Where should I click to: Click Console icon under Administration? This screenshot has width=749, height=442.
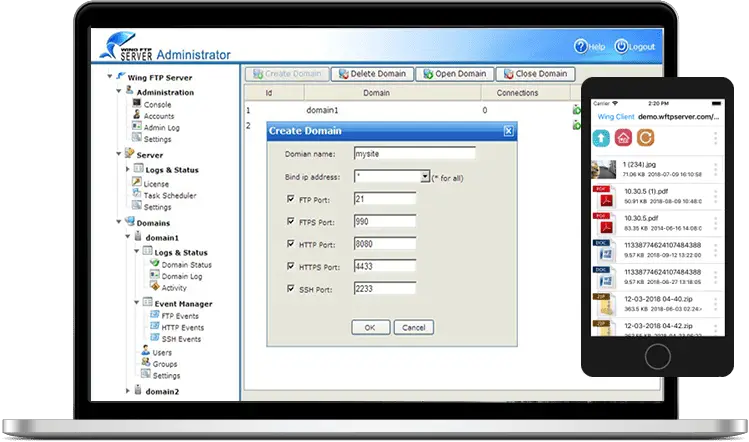(137, 103)
